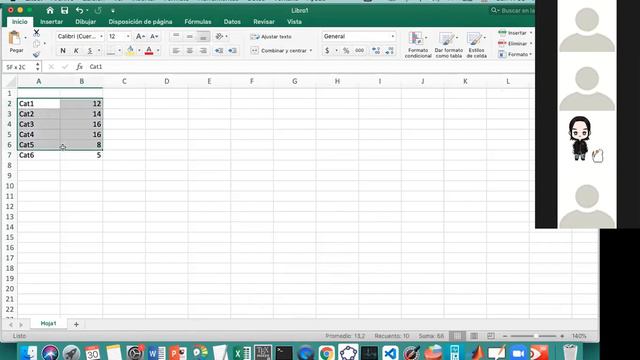Image resolution: width=640 pixels, height=360 pixels.
Task: Open the Datos tab
Action: [x=232, y=22]
